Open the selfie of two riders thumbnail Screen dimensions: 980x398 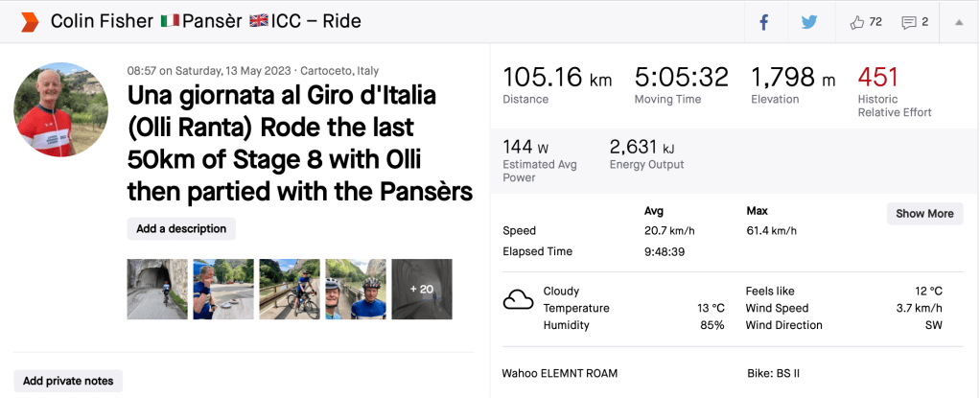(x=356, y=289)
